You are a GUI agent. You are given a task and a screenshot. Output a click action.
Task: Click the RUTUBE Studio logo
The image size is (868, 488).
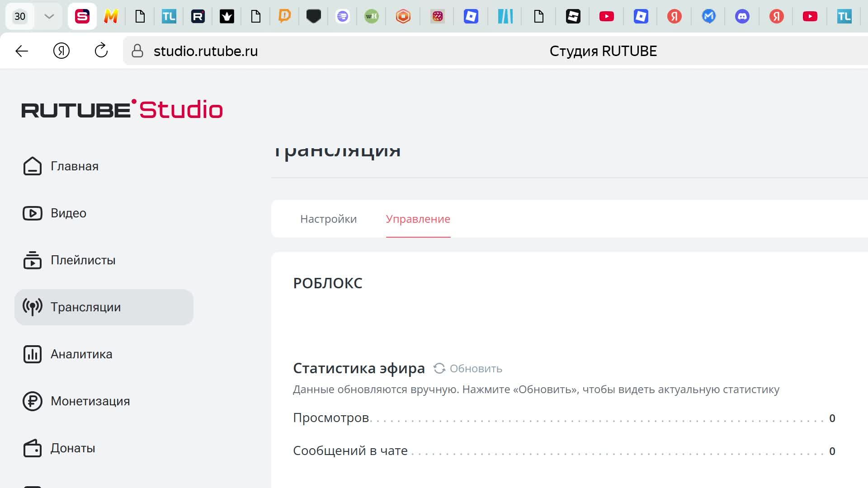point(122,109)
